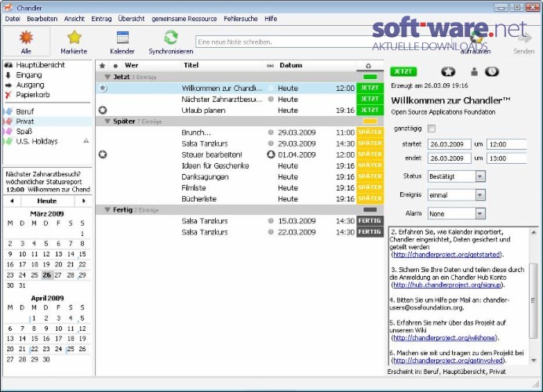Screen dimensions: 543x392
Task: Toggle JETZT triage on Nächster Zahnarztbesuch row
Action: pyautogui.click(x=370, y=99)
